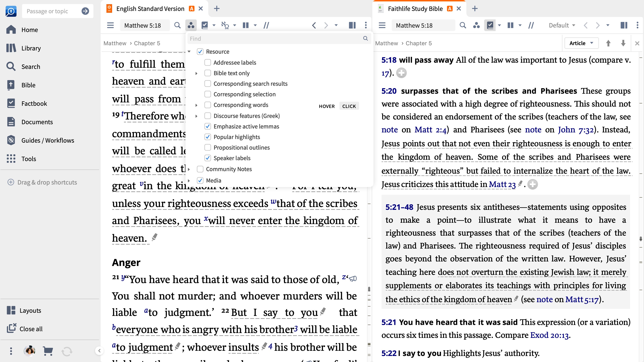The image size is (644, 362).
Task: Open the Default size dropdown
Action: point(562,25)
